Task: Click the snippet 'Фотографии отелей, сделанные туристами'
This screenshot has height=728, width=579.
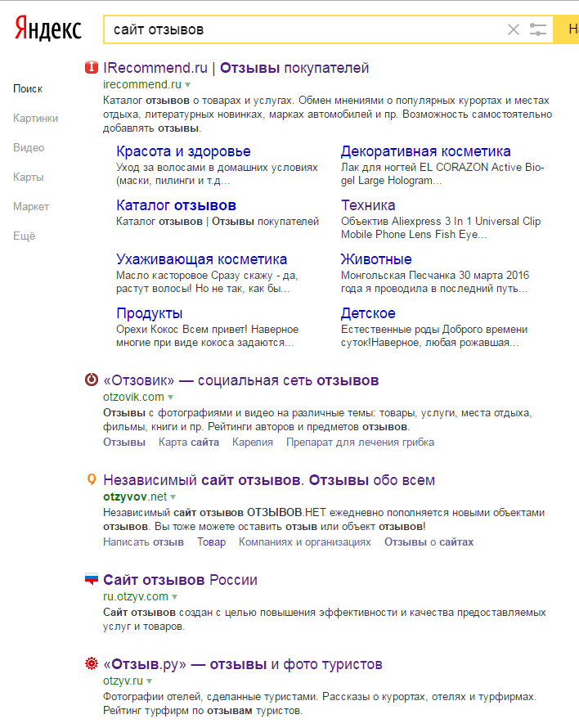Action: tap(320, 703)
